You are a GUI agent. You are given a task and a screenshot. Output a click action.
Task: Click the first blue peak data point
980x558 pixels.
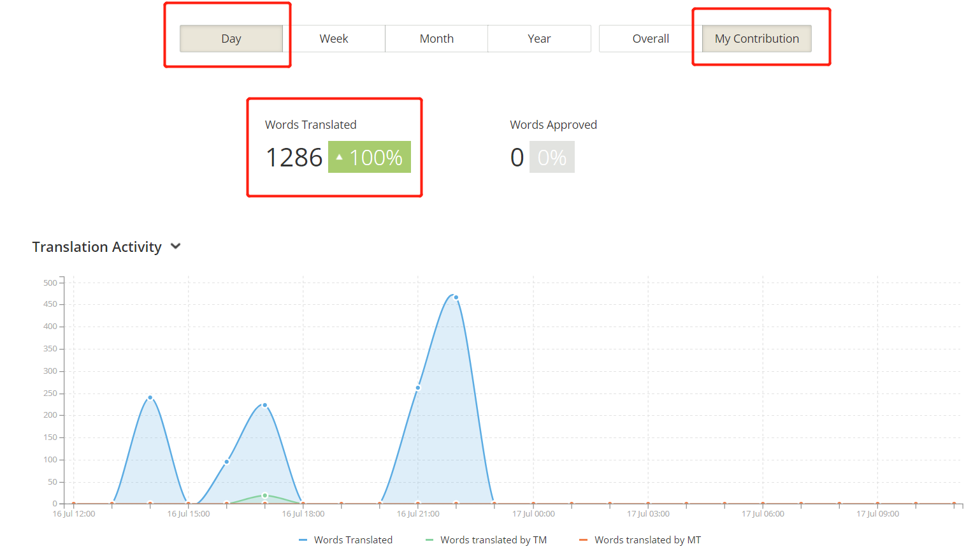pos(150,398)
